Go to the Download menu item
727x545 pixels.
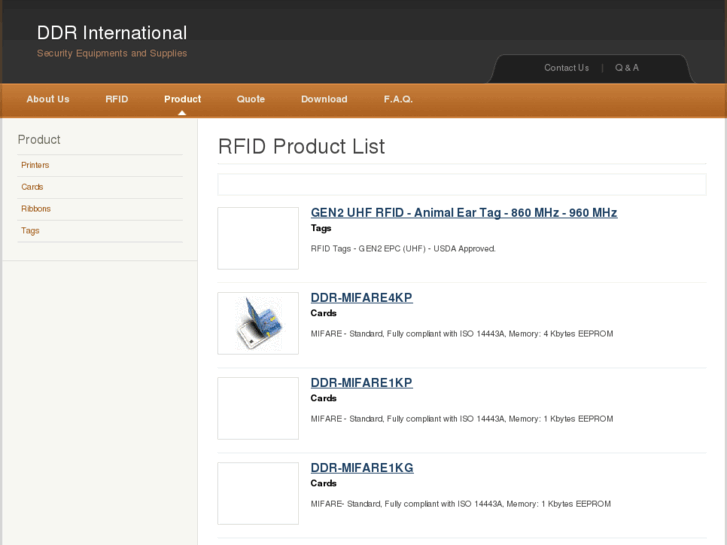pos(324,99)
